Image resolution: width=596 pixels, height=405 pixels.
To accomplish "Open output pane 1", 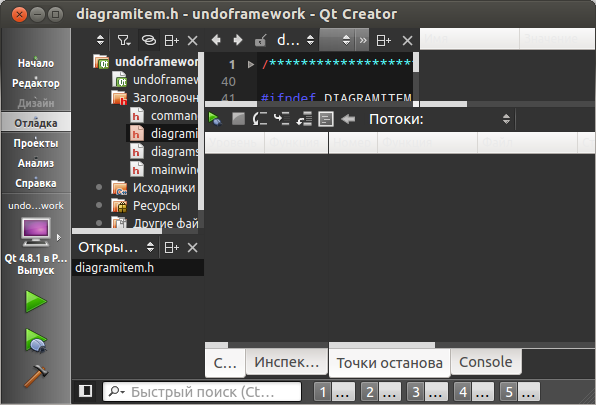I will coord(334,392).
